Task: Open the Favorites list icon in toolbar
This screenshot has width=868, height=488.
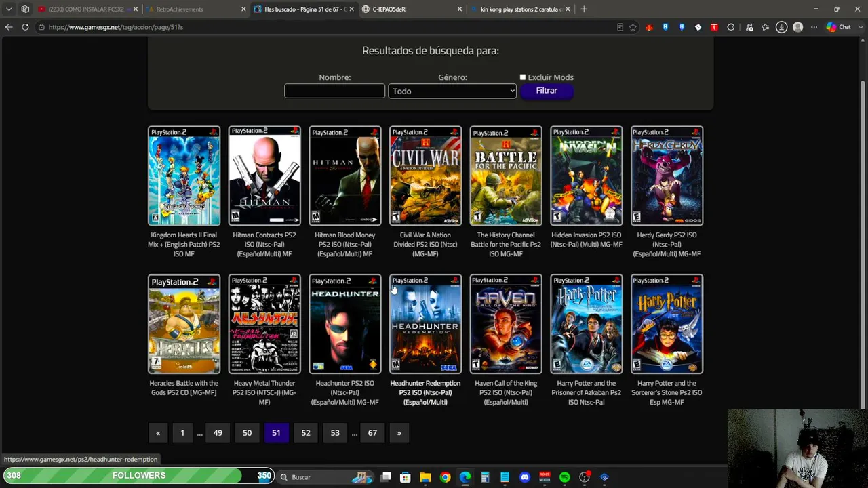Action: (x=766, y=27)
